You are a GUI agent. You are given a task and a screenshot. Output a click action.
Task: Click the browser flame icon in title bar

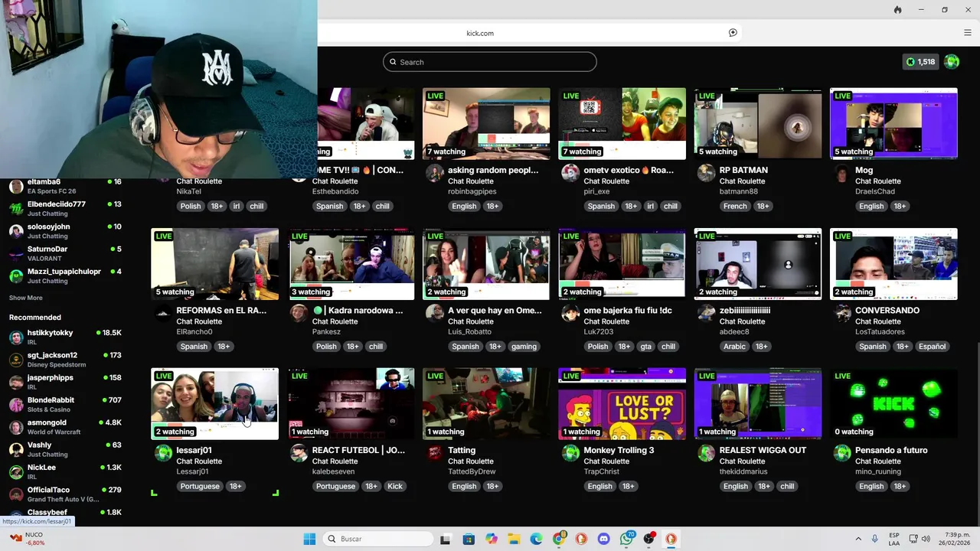coord(897,10)
